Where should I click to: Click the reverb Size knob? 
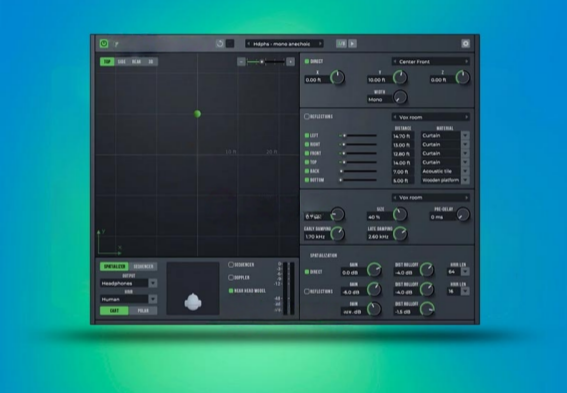[400, 214]
